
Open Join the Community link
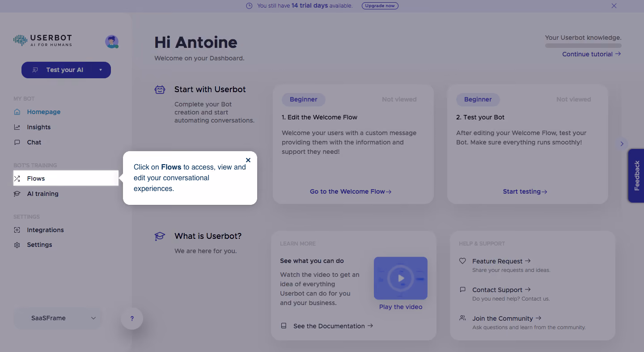point(507,318)
